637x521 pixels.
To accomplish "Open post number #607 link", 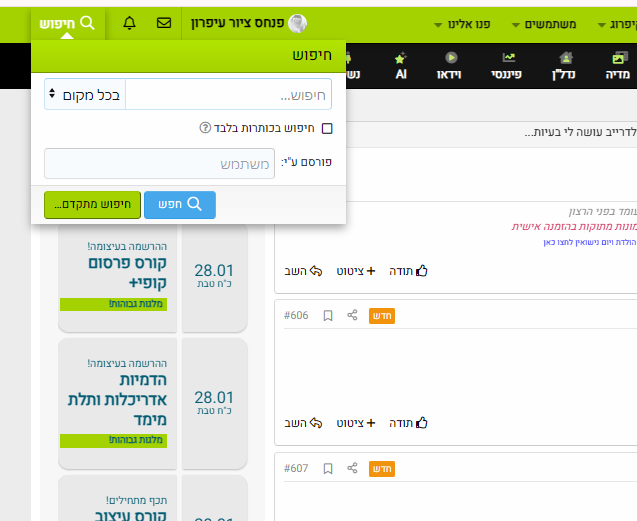I will point(296,469).
